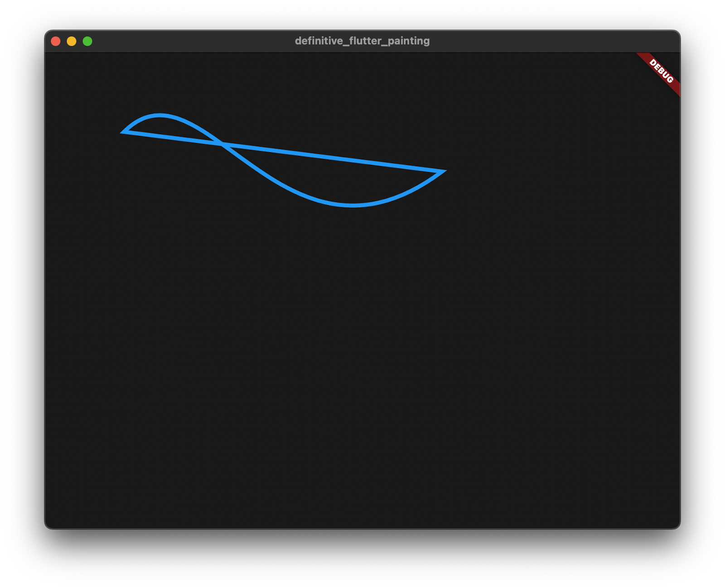
Task: Click the green zoom traffic light
Action: [x=87, y=41]
